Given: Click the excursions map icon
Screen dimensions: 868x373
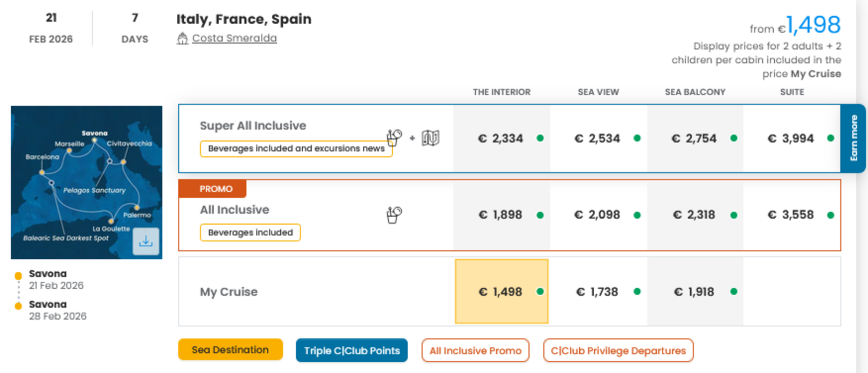Looking at the screenshot, I should pos(431,138).
